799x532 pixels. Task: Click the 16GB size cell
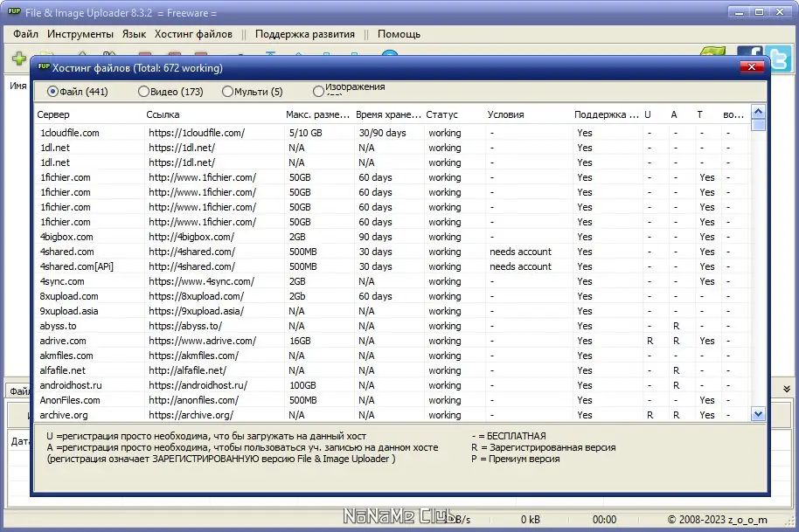tap(300, 341)
